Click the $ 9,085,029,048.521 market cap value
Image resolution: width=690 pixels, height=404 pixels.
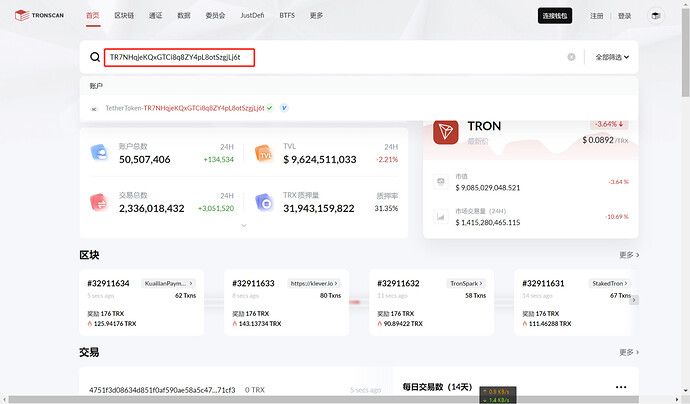point(488,187)
